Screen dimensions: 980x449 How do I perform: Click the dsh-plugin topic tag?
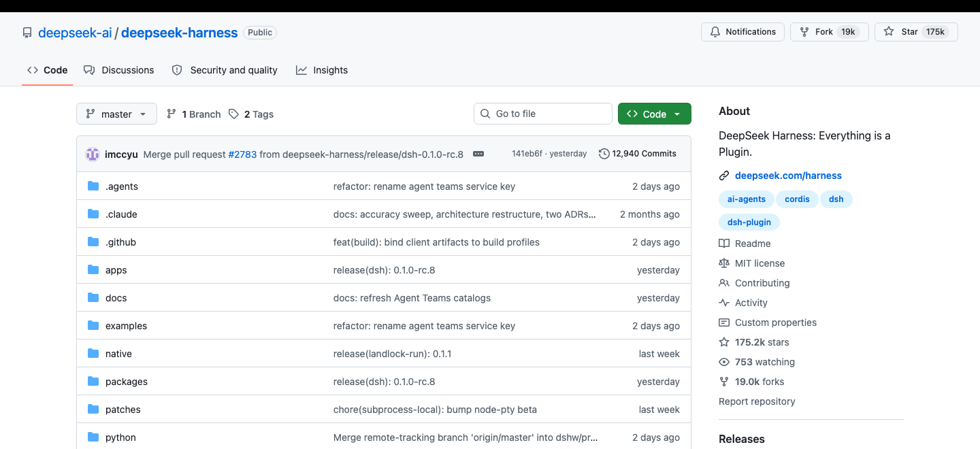(749, 222)
